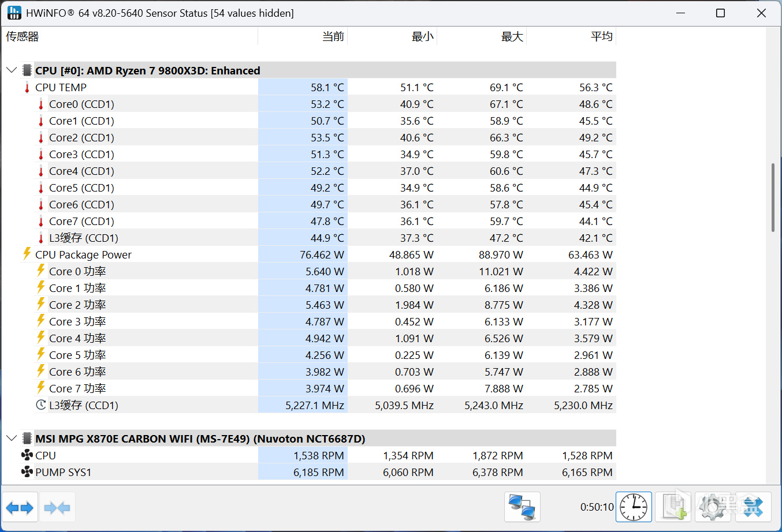Image resolution: width=782 pixels, height=532 pixels.
Task: Select the lightning icon next to Core 7 功率
Action: (41, 388)
